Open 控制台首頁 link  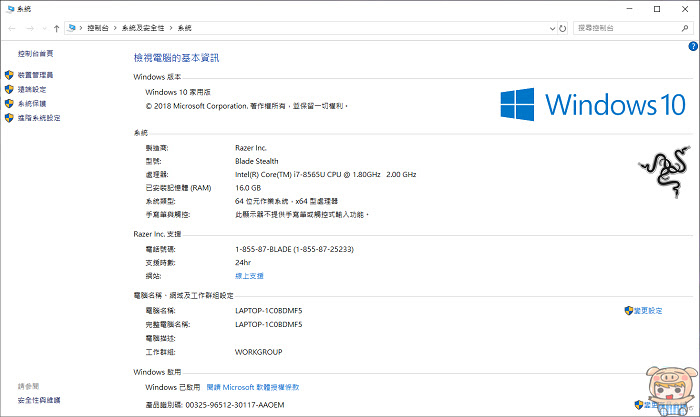(36, 54)
